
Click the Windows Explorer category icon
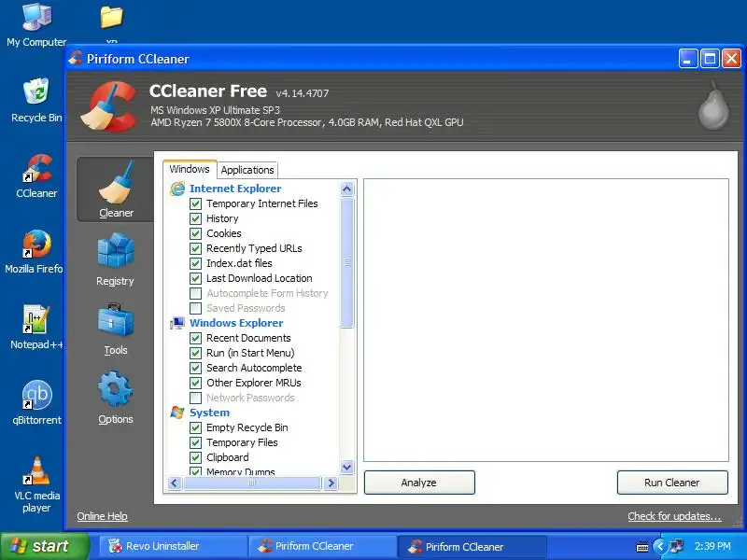[x=177, y=323]
